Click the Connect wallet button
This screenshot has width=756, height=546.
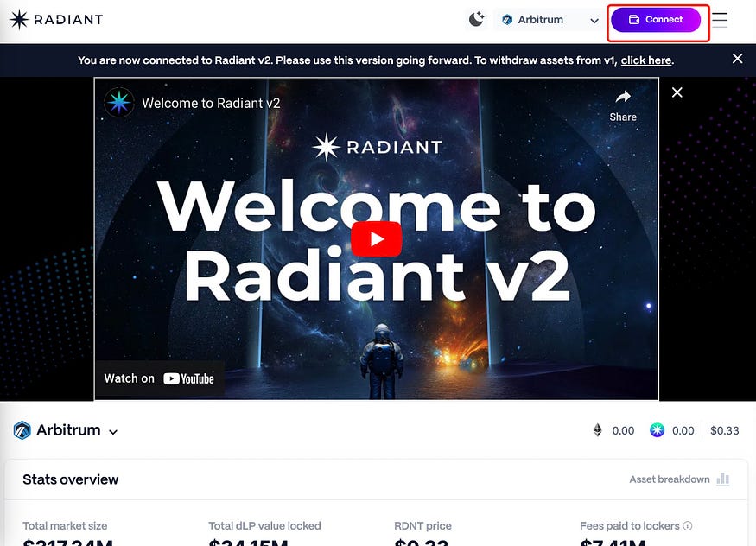(x=656, y=20)
